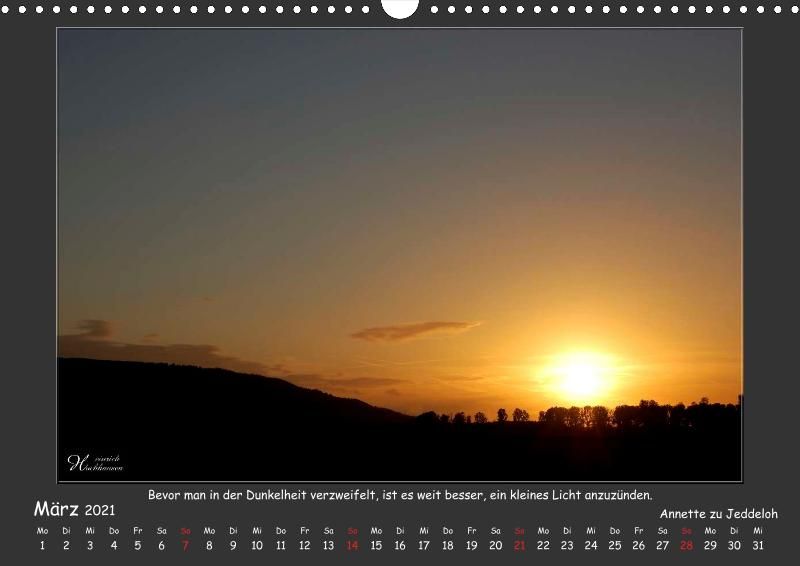Select calendar day 12
This screenshot has width=800, height=566.
pyautogui.click(x=305, y=546)
